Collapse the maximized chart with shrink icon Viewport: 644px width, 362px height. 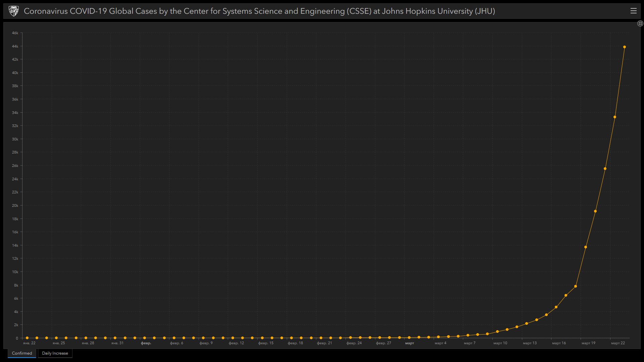pos(640,23)
